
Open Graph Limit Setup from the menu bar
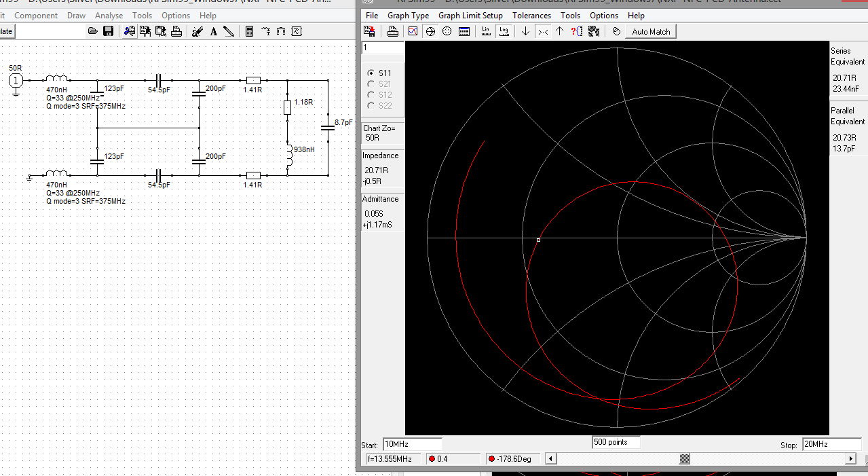click(x=470, y=15)
